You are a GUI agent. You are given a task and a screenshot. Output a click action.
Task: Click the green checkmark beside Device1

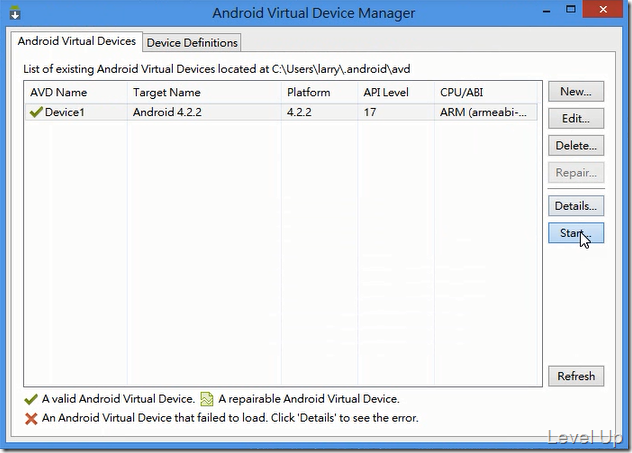pos(36,112)
